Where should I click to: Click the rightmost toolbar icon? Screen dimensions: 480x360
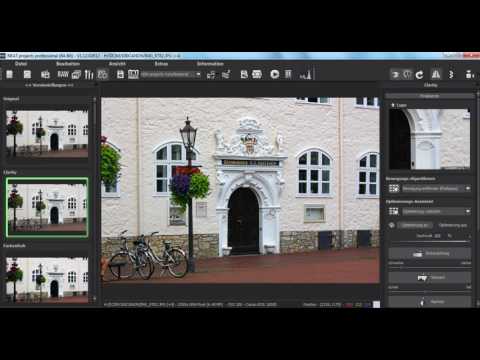[x=470, y=75]
